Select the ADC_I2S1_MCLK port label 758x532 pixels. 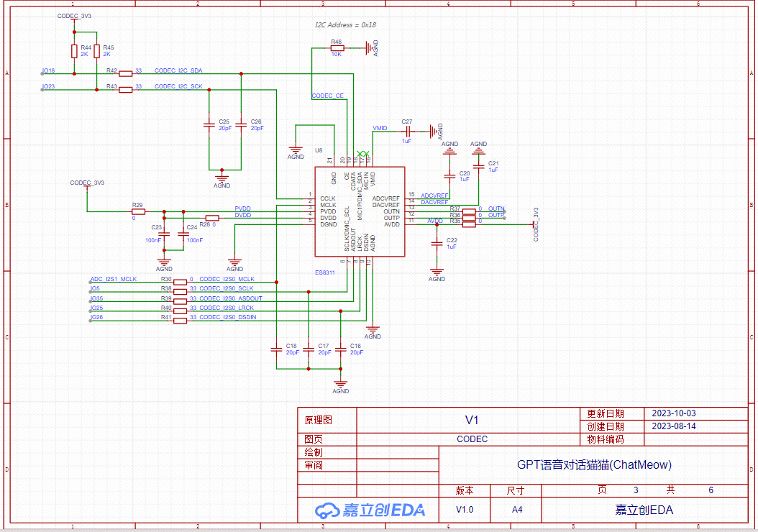click(x=113, y=278)
